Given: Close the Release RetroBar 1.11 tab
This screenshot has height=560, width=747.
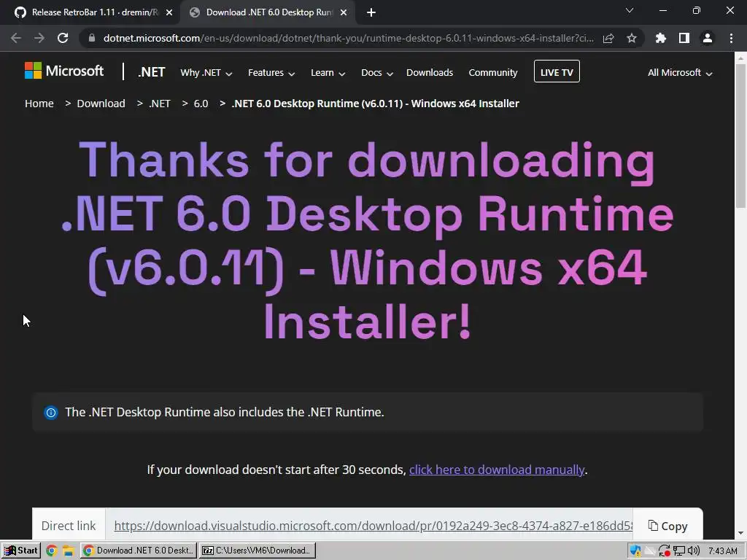Looking at the screenshot, I should tap(169, 12).
